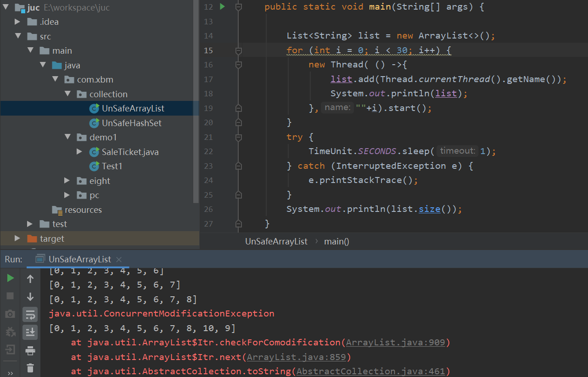
Task: Collapse the java source folder arrow
Action: [43, 65]
